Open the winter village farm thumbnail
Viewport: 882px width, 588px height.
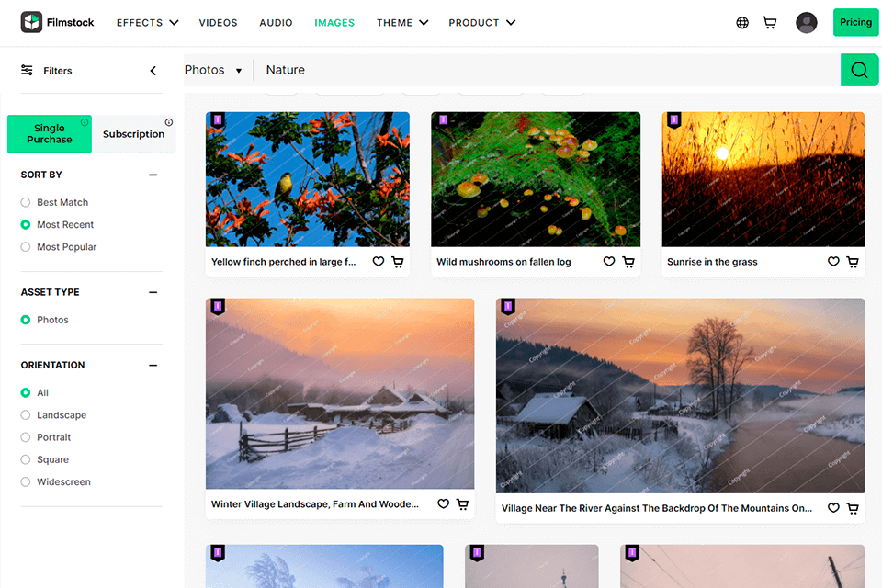[340, 393]
